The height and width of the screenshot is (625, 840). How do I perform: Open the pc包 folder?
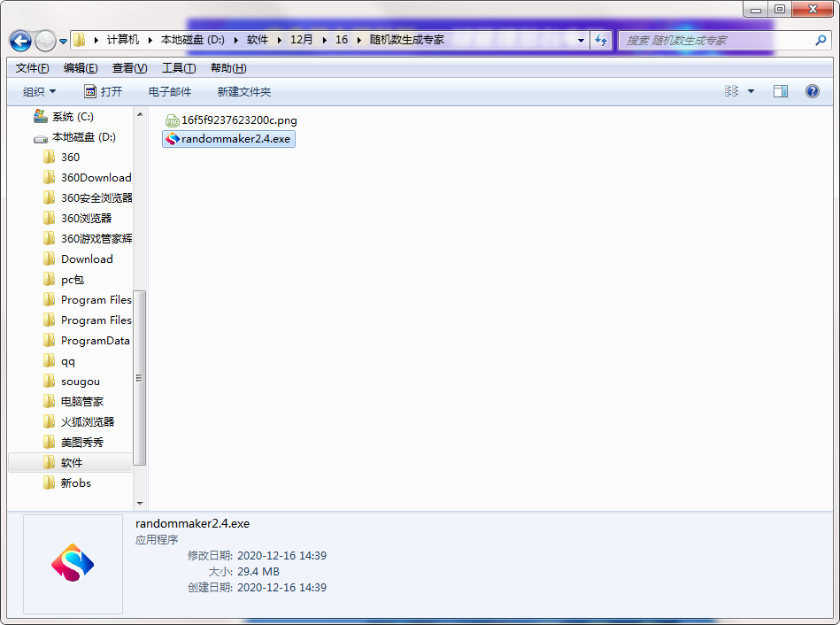point(73,280)
